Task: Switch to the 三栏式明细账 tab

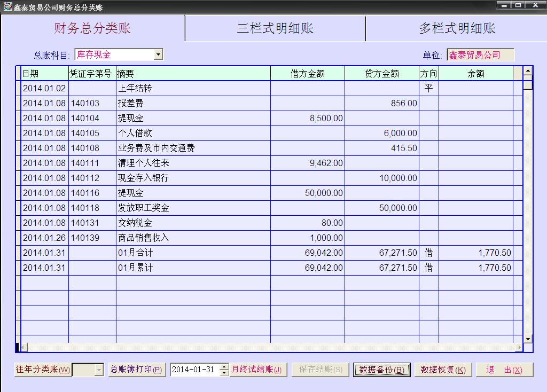Action: 275,28
